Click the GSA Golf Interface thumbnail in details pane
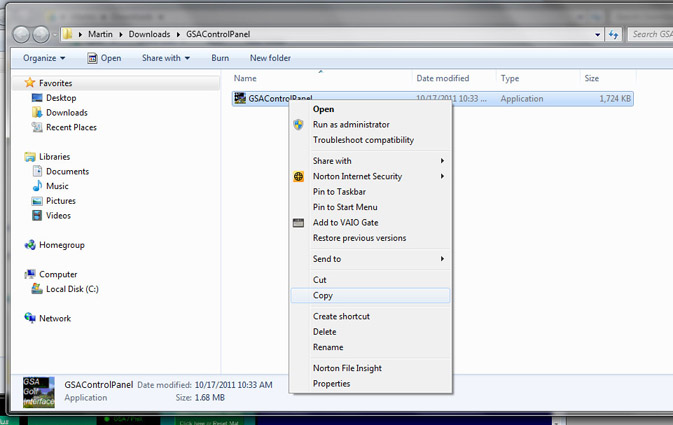 coord(39,392)
